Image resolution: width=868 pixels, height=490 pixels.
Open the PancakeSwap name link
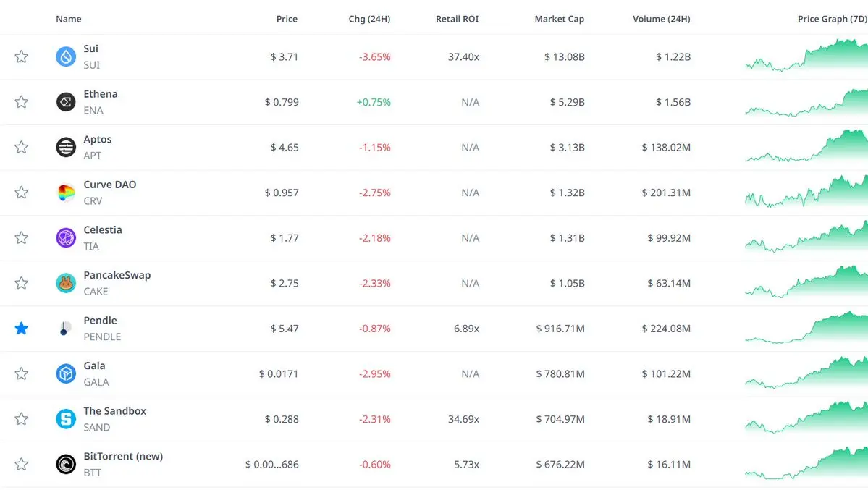117,275
